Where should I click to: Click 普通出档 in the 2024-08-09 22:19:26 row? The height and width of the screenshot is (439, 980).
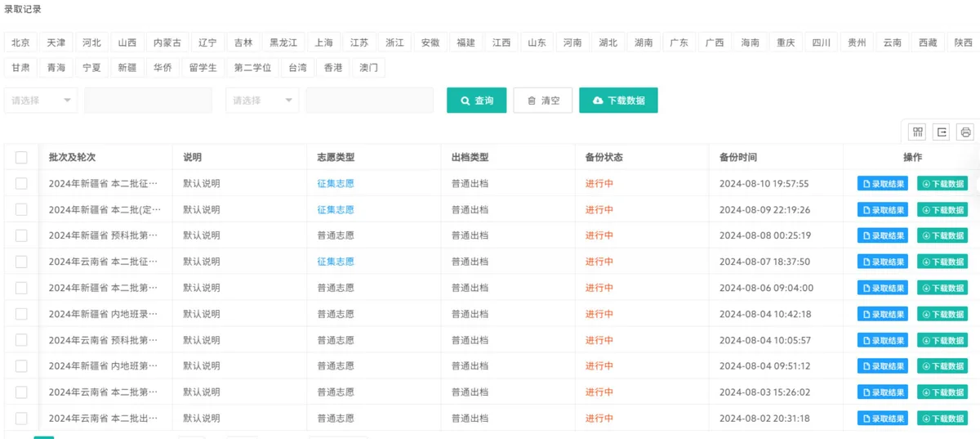click(470, 210)
